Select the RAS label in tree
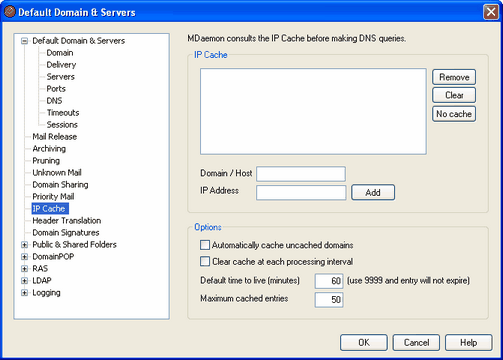 tap(40, 269)
